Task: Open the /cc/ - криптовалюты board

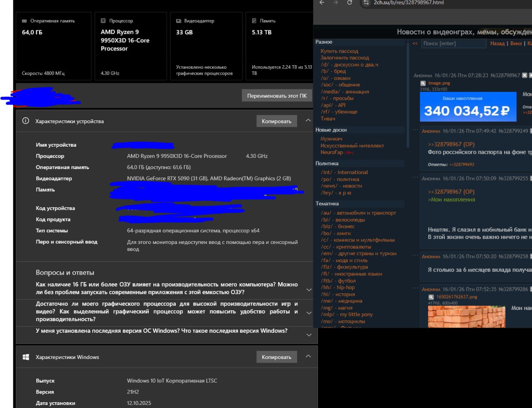Action: [346, 247]
